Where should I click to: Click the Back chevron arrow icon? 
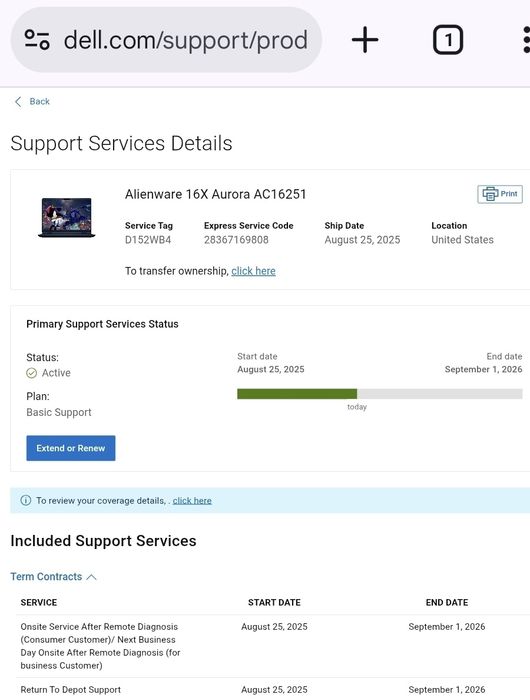18,102
